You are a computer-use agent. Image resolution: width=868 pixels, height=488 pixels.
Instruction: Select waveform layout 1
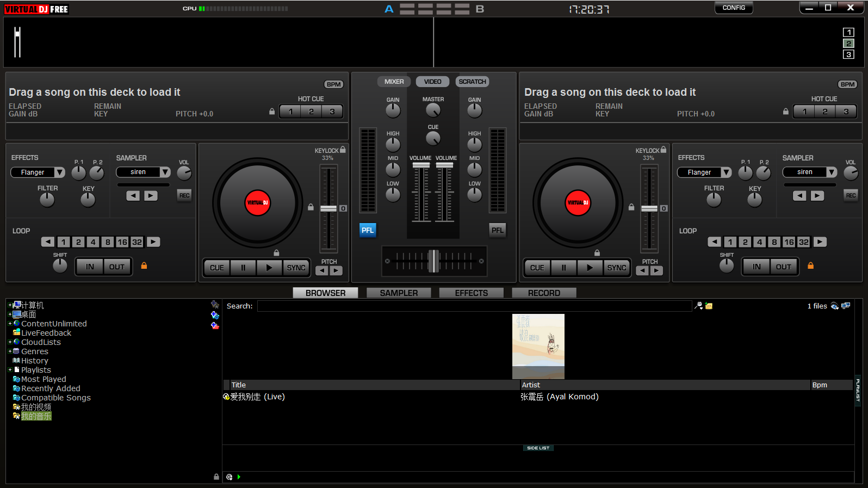tap(848, 33)
